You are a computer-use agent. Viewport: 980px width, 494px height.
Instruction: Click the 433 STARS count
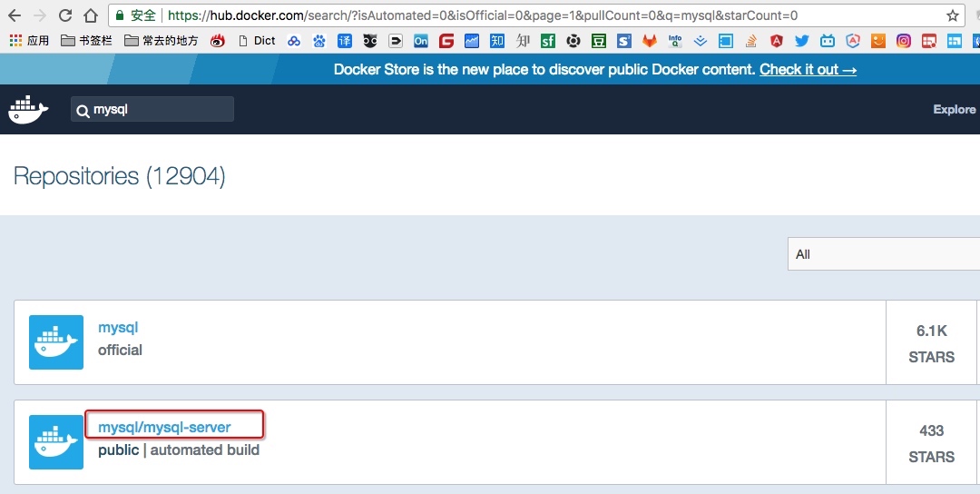tap(931, 443)
